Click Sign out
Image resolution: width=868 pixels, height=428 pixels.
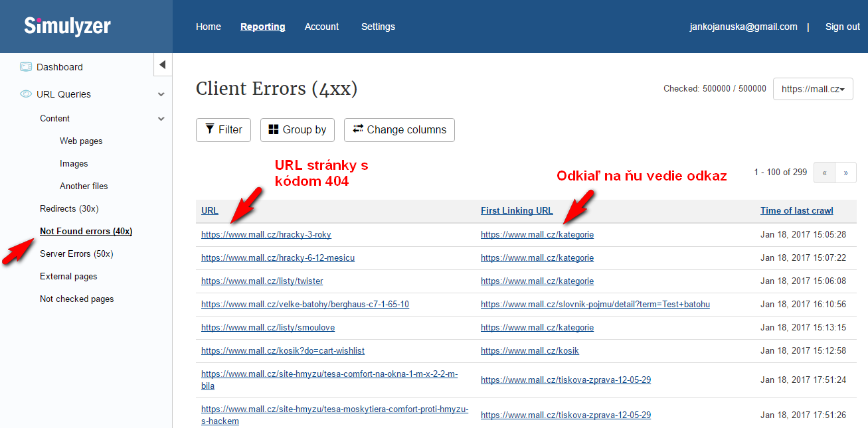tap(843, 27)
